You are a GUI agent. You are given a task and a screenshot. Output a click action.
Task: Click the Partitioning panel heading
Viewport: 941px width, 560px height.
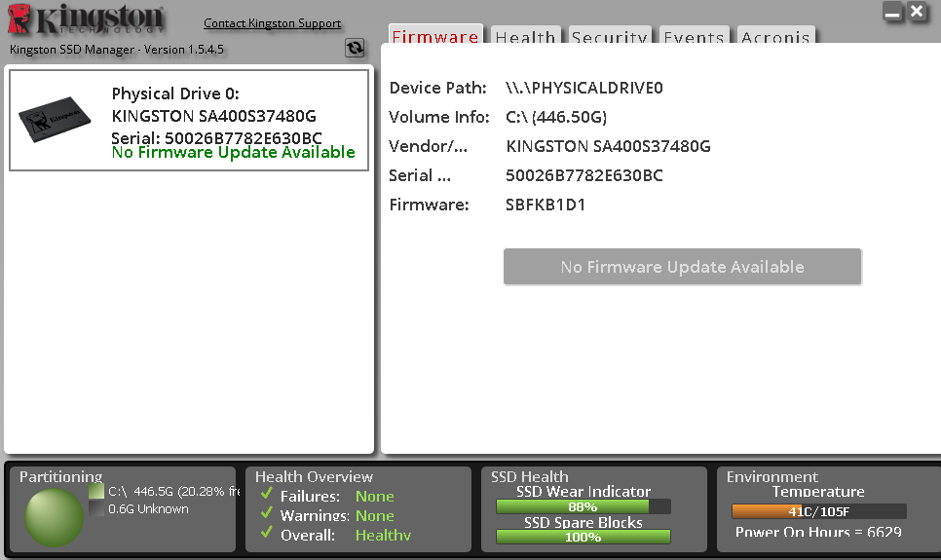click(61, 476)
